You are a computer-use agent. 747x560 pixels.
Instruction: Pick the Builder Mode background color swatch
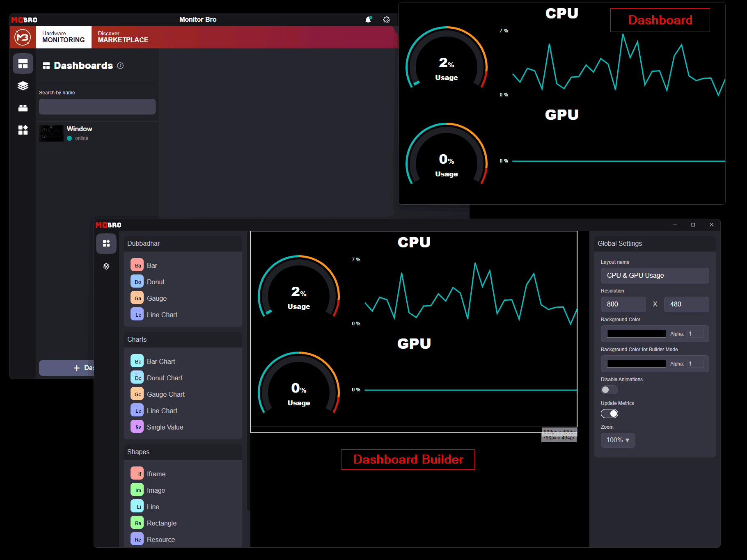[x=636, y=364]
